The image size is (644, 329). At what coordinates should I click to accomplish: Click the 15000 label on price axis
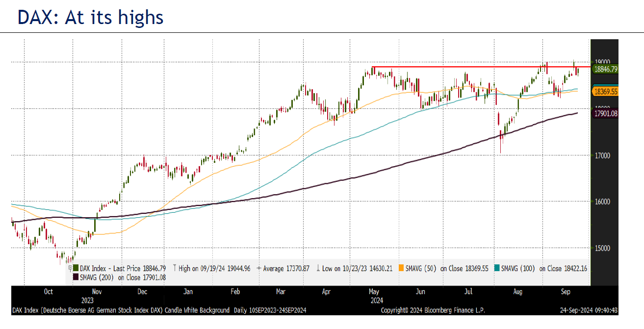[602, 248]
